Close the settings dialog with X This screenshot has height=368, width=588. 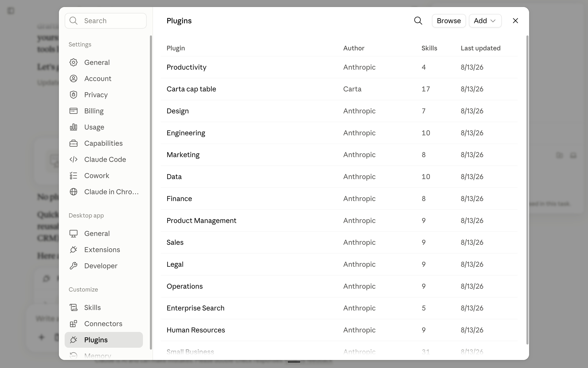point(515,21)
